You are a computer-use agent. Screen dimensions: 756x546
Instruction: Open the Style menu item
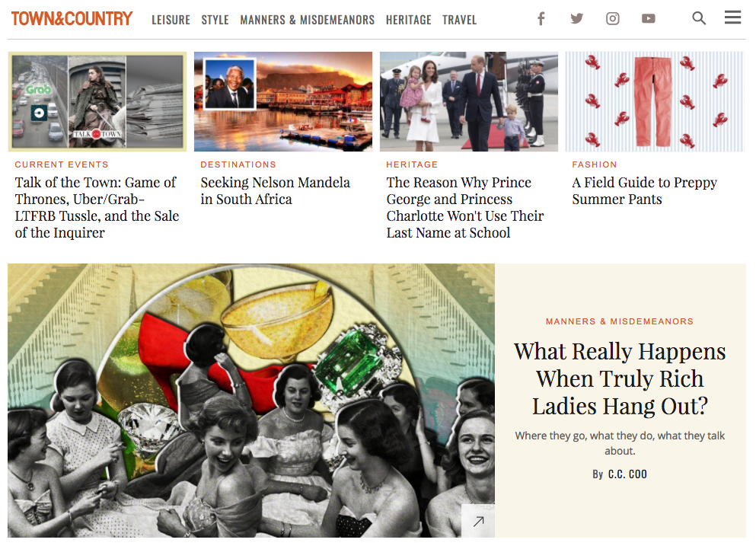[x=215, y=20]
